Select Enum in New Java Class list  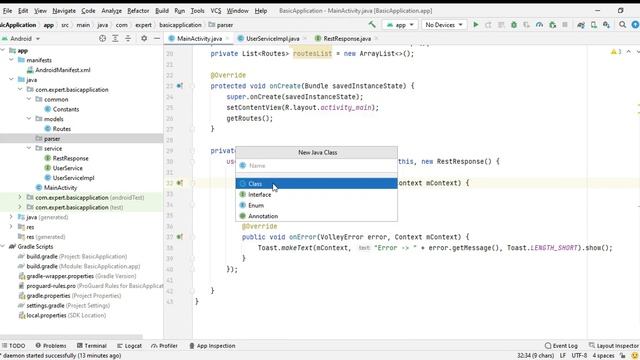316,205
